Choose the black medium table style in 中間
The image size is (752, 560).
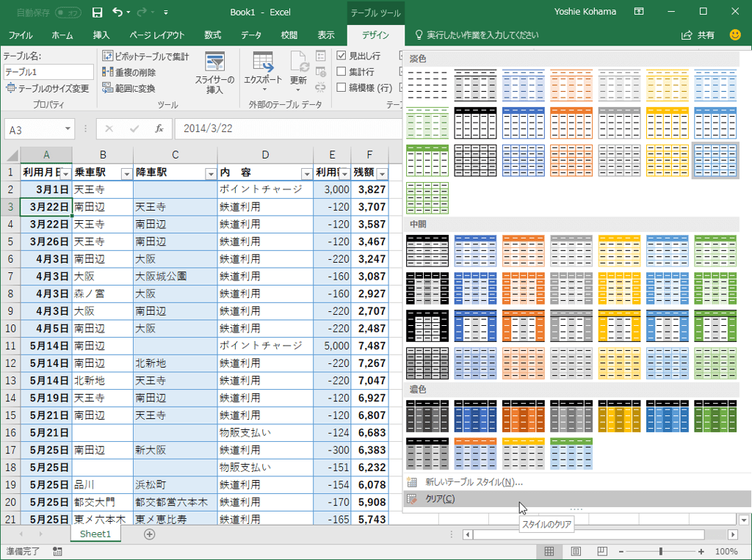[427, 251]
